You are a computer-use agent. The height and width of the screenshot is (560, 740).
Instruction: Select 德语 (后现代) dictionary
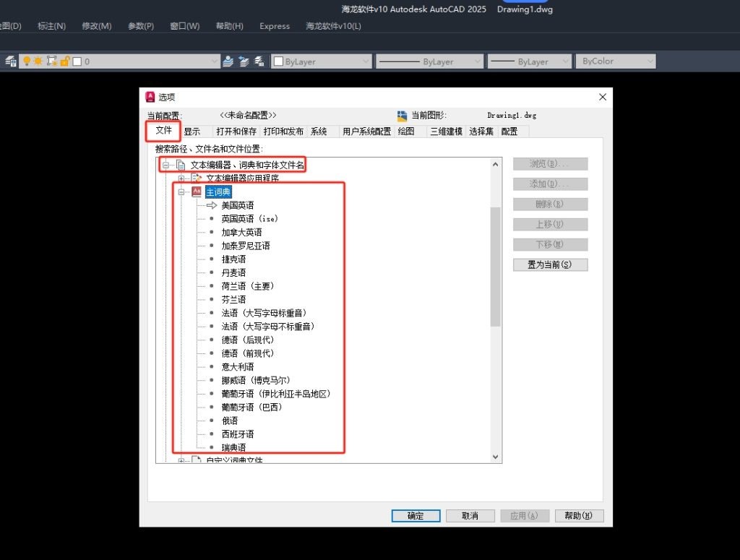(248, 340)
